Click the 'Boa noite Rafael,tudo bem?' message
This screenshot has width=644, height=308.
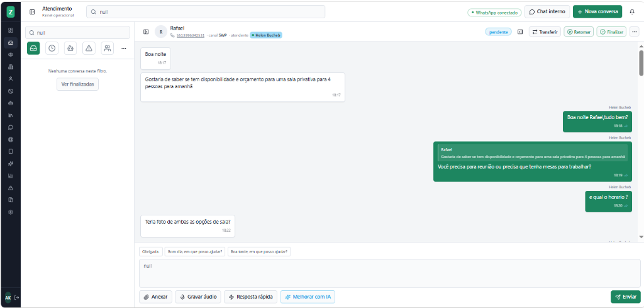click(x=597, y=122)
